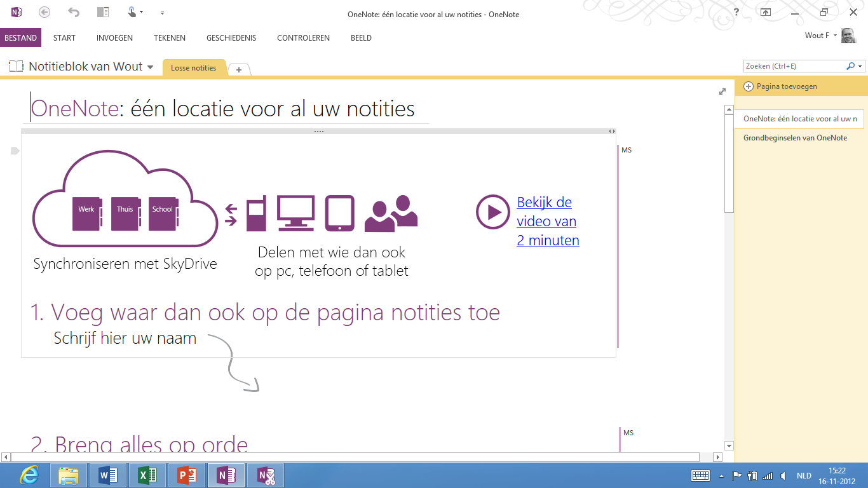868x488 pixels.
Task: Create a new section with plus tab
Action: tap(239, 69)
